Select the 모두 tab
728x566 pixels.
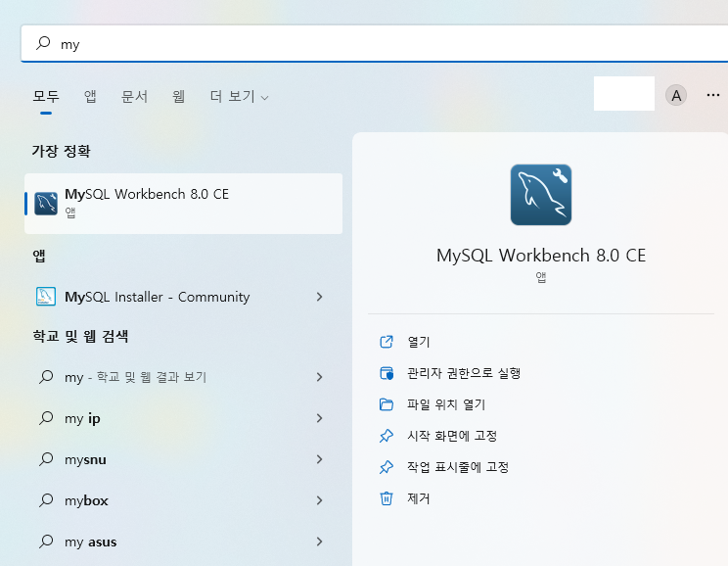coord(46,96)
